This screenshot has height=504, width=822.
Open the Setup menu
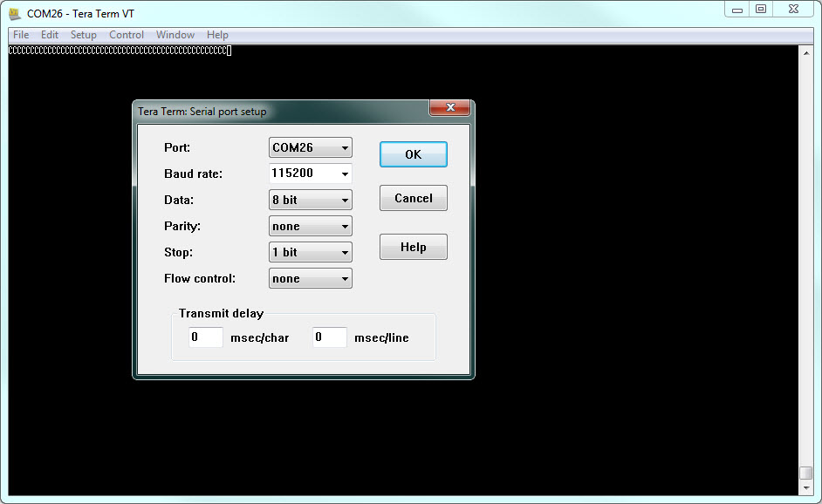pos(84,35)
